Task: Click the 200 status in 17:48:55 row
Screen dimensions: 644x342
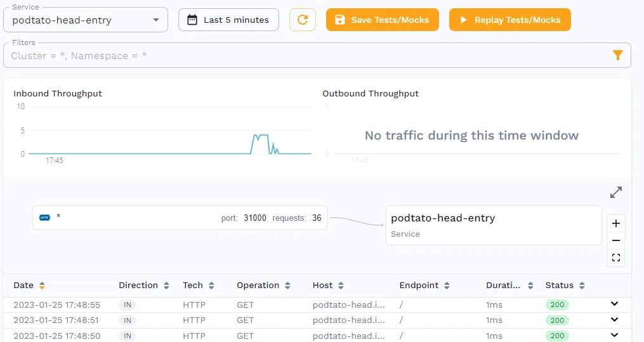Action: (557, 305)
